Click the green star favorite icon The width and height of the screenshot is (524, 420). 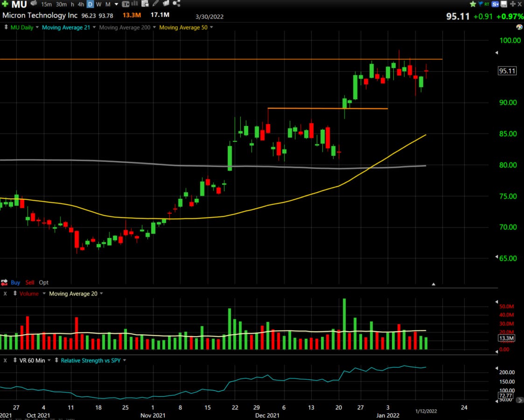pyautogui.click(x=473, y=4)
